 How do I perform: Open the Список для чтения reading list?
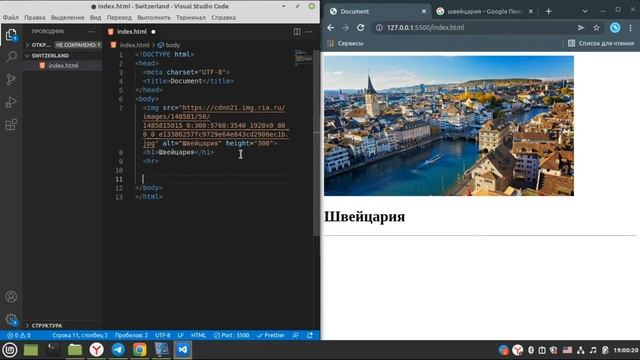click(601, 43)
